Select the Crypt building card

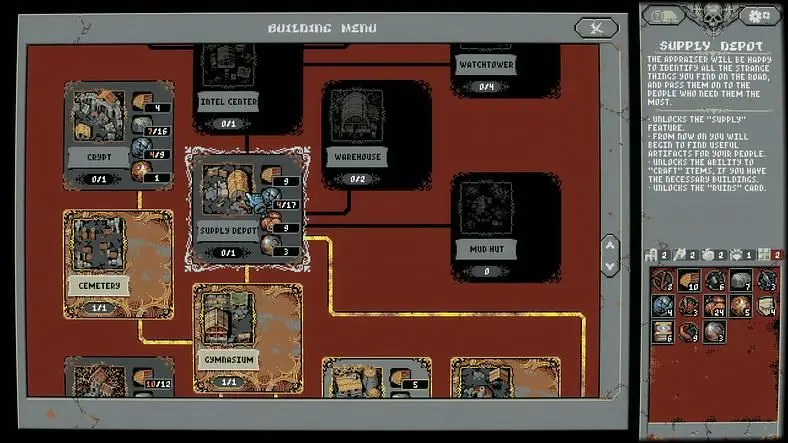point(119,136)
